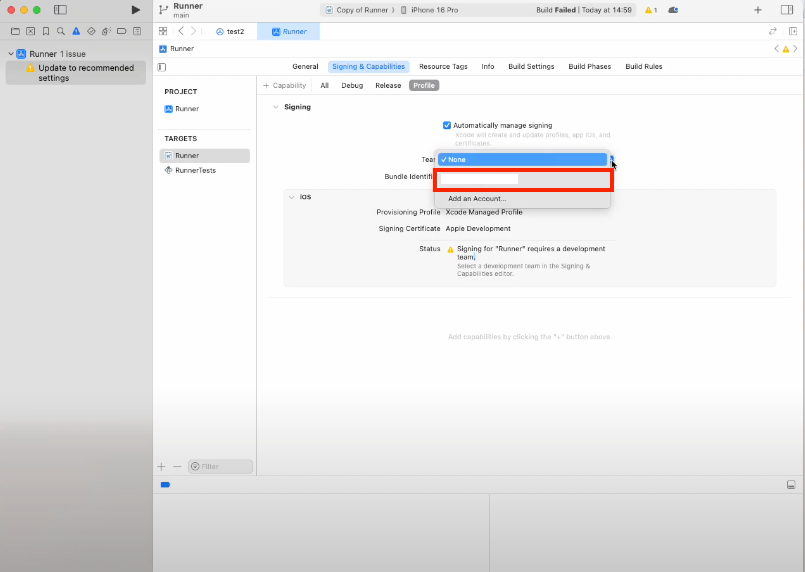
Task: Collapse the Signing section
Action: (276, 107)
